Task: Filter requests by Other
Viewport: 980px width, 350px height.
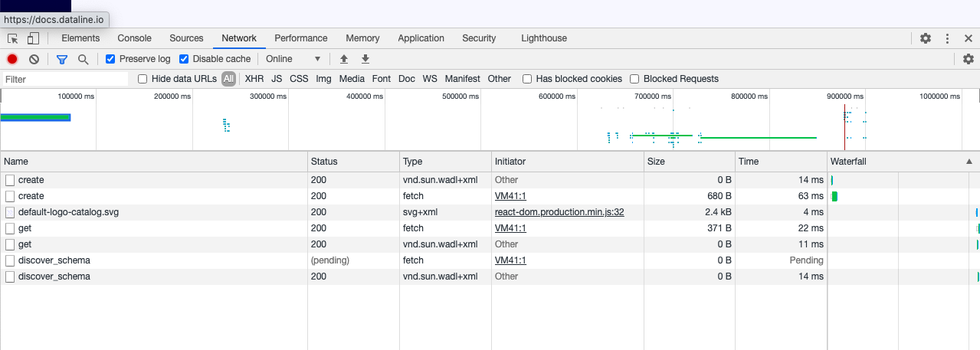Action: (x=499, y=79)
